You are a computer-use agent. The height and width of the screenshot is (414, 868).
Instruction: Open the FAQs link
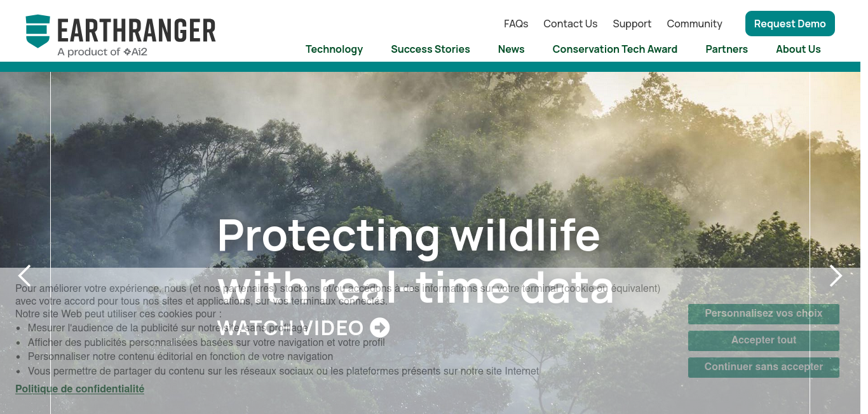(516, 24)
